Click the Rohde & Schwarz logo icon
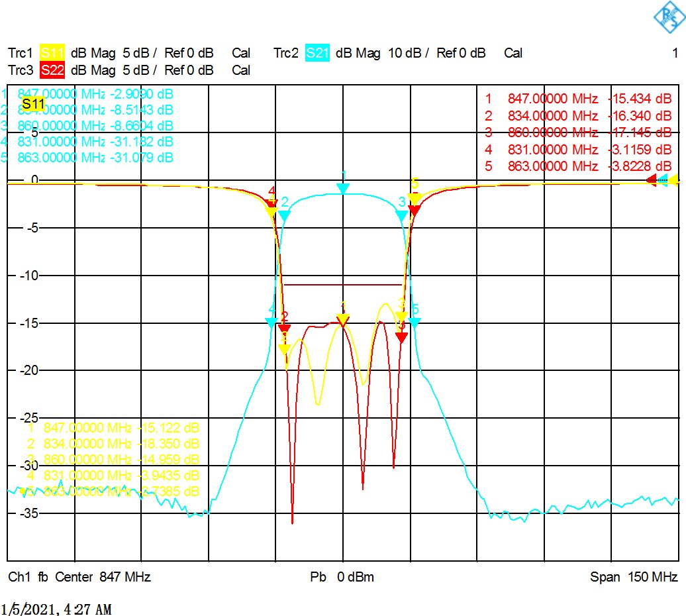 click(669, 17)
